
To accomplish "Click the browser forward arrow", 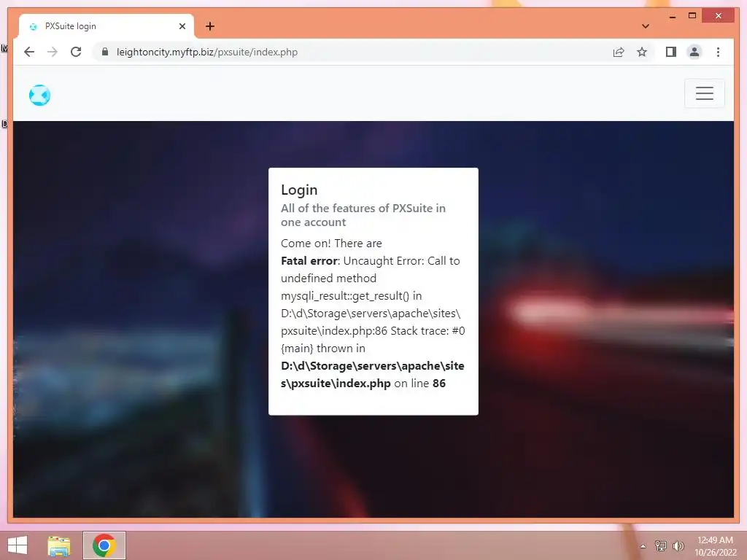I will pos(53,52).
